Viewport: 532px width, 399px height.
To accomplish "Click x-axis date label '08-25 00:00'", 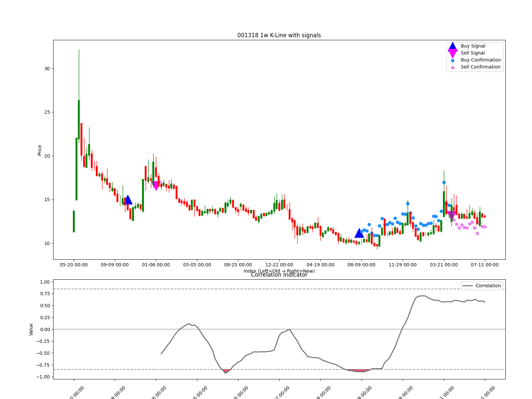I will [238, 265].
